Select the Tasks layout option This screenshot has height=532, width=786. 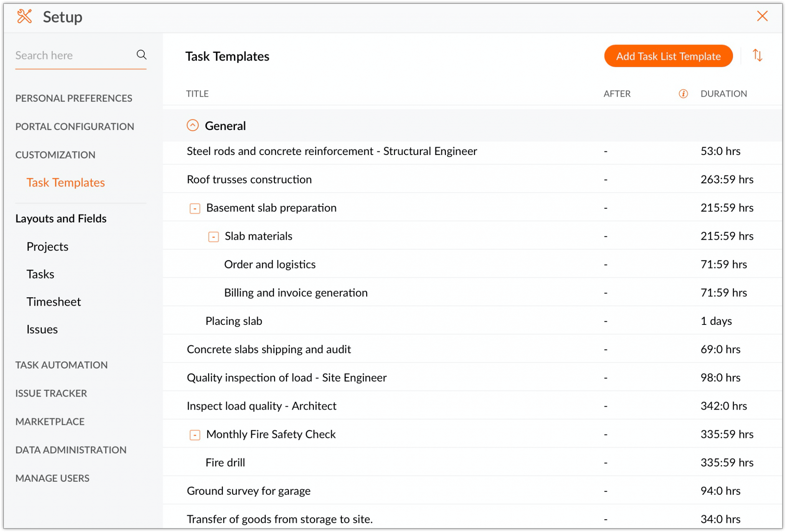(x=40, y=273)
